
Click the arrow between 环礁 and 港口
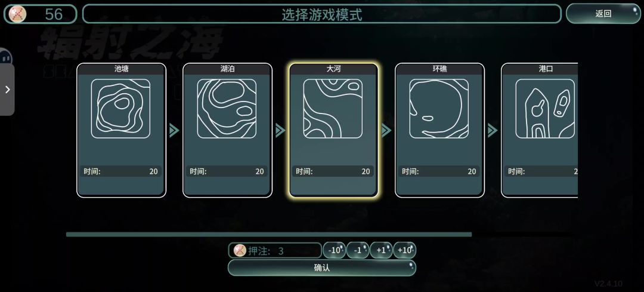pos(493,131)
